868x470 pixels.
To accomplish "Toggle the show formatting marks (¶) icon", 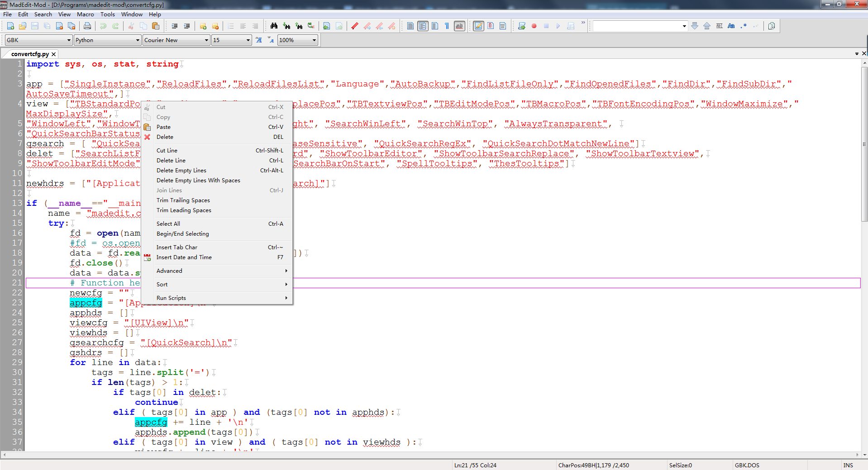I will point(447,26).
